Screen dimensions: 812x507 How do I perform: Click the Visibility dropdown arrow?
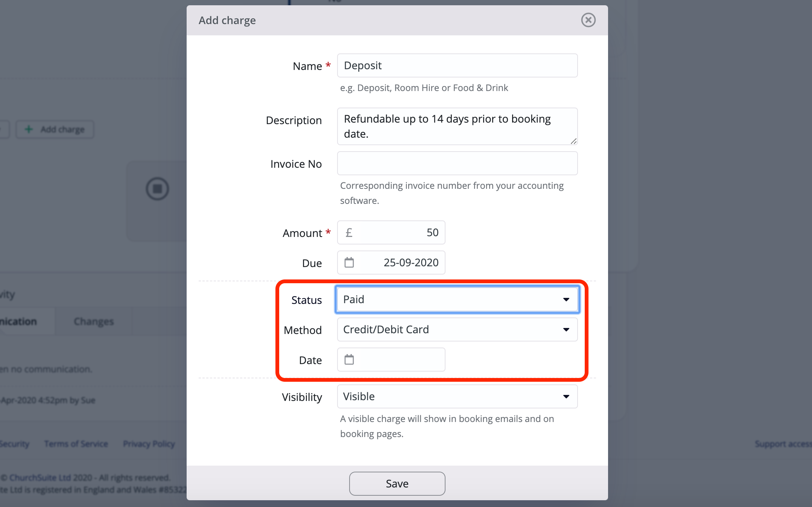pyautogui.click(x=566, y=396)
